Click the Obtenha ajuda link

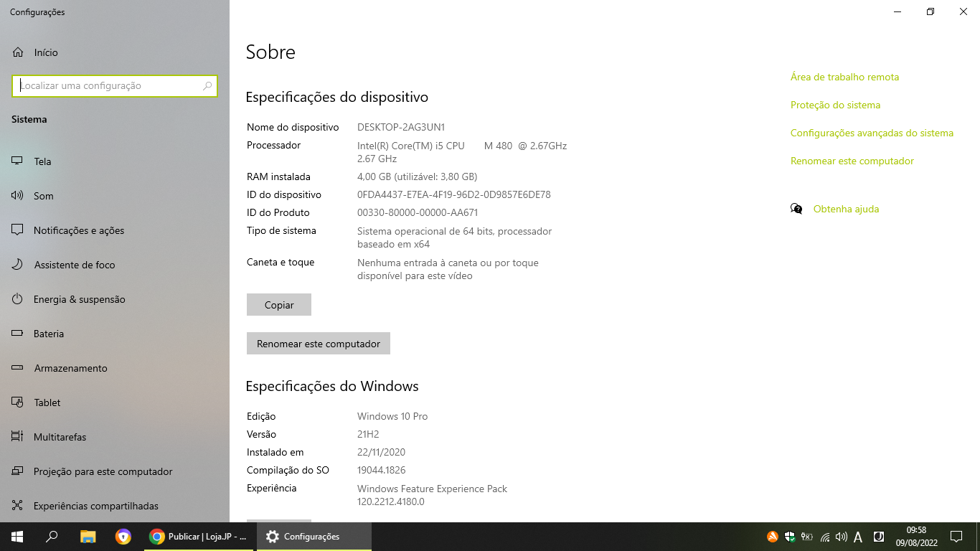click(846, 209)
